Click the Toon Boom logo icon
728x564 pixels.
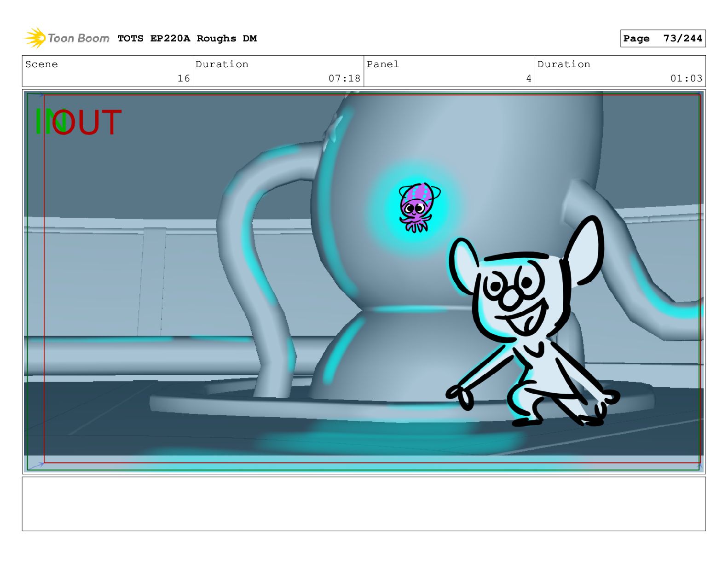[x=35, y=38]
